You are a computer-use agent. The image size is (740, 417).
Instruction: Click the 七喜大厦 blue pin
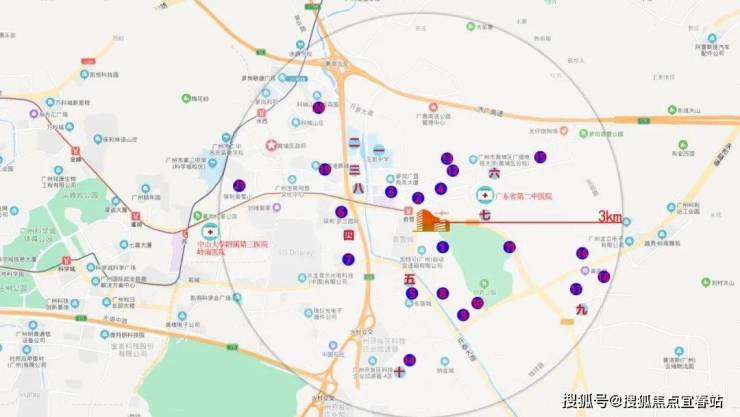(124, 244)
